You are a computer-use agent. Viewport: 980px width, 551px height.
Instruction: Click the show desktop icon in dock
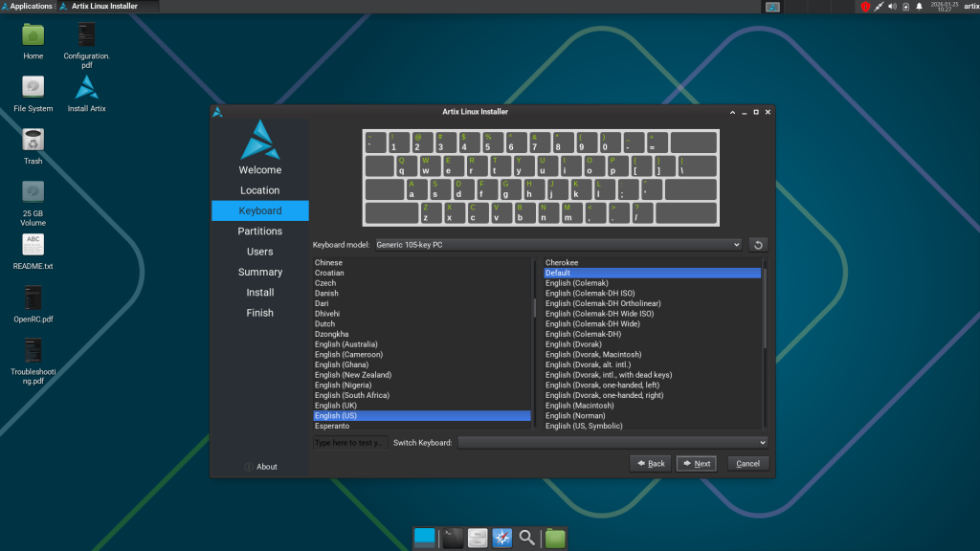[424, 539]
